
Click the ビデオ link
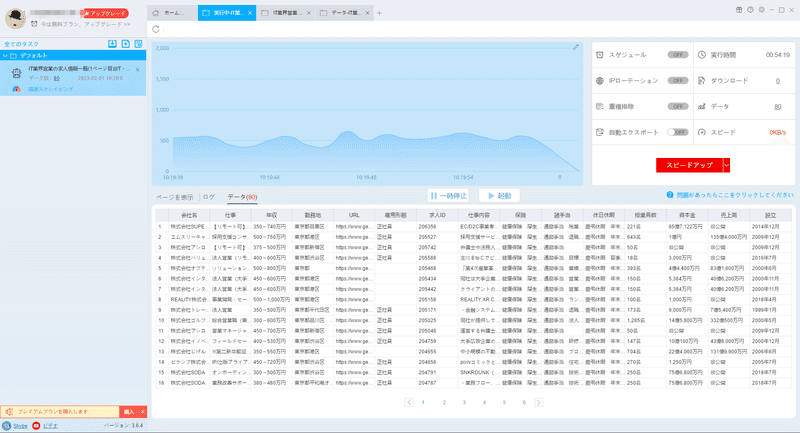50,426
